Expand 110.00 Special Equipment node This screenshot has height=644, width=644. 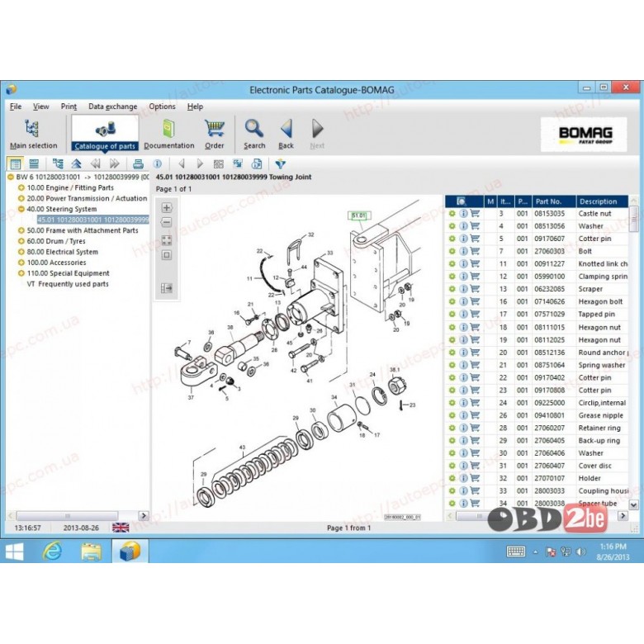(21, 273)
